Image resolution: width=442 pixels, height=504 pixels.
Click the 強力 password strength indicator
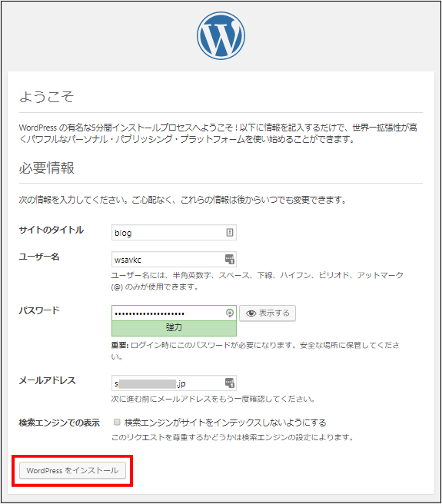[x=174, y=328]
